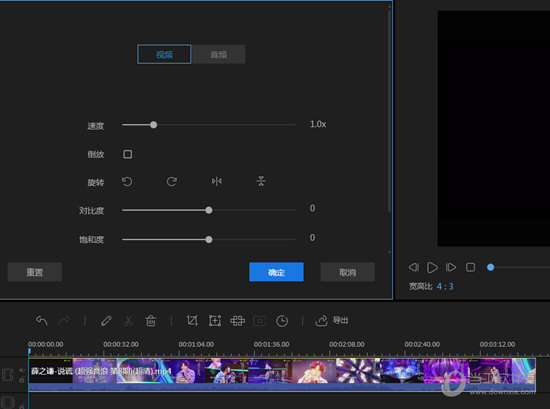The width and height of the screenshot is (550, 409).
Task: Play the preview video
Action: 432,268
